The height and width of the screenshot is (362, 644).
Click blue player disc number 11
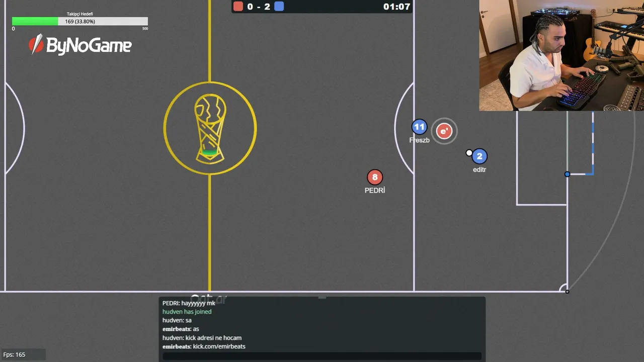[419, 127]
